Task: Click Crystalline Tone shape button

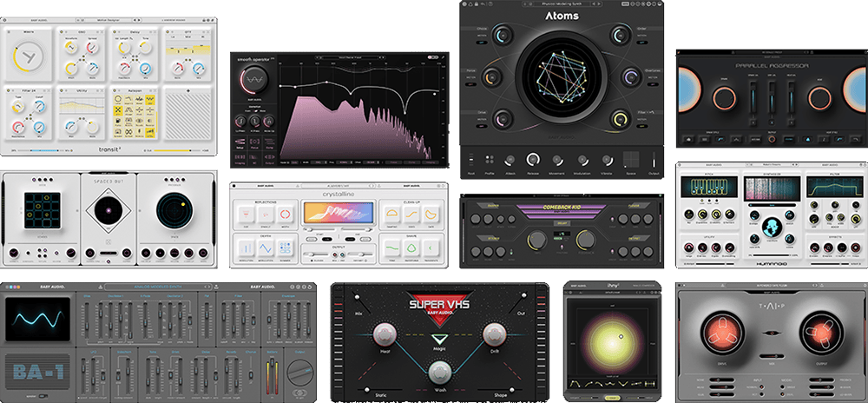Action: [x=392, y=248]
